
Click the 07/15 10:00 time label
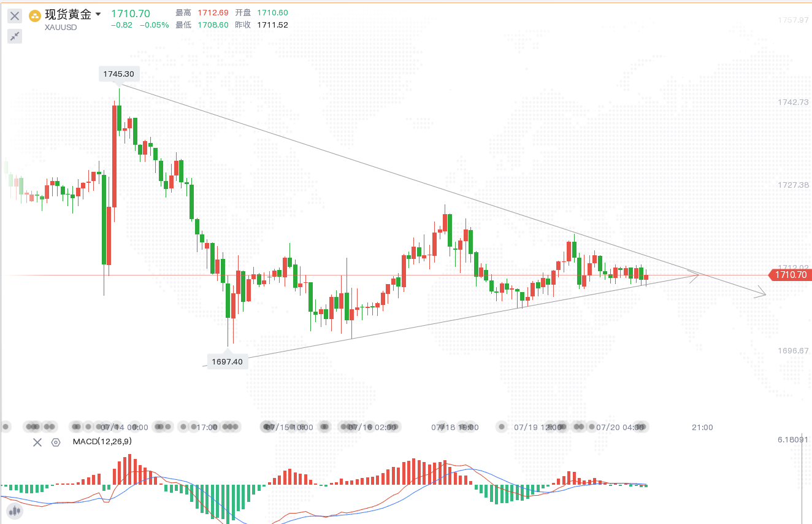(x=289, y=427)
